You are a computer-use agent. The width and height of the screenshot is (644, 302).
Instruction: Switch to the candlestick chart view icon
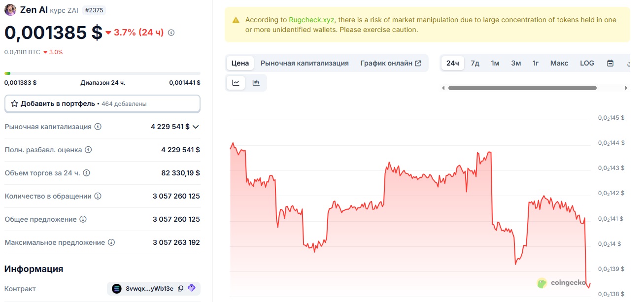tap(256, 83)
